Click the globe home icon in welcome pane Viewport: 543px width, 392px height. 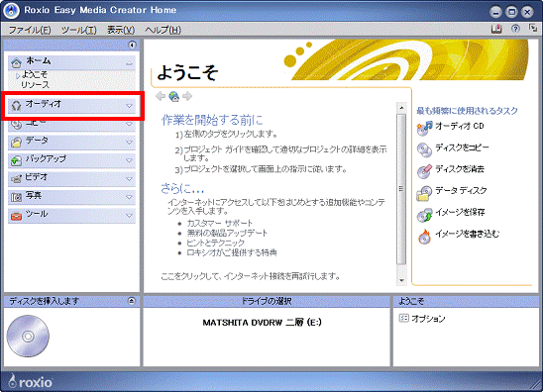coord(173,97)
